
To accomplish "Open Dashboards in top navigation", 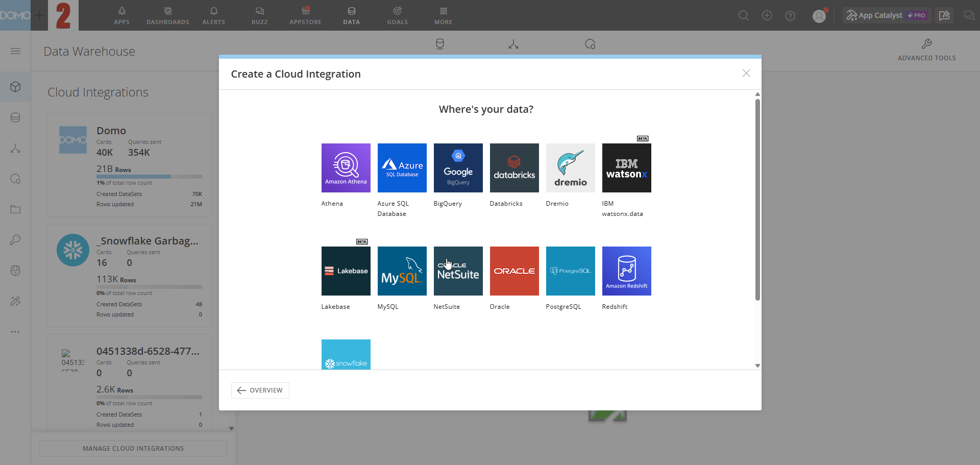I will pos(167,15).
